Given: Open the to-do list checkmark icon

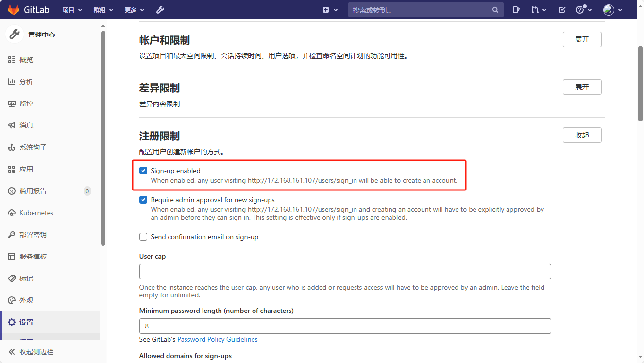Looking at the screenshot, I should tap(562, 10).
